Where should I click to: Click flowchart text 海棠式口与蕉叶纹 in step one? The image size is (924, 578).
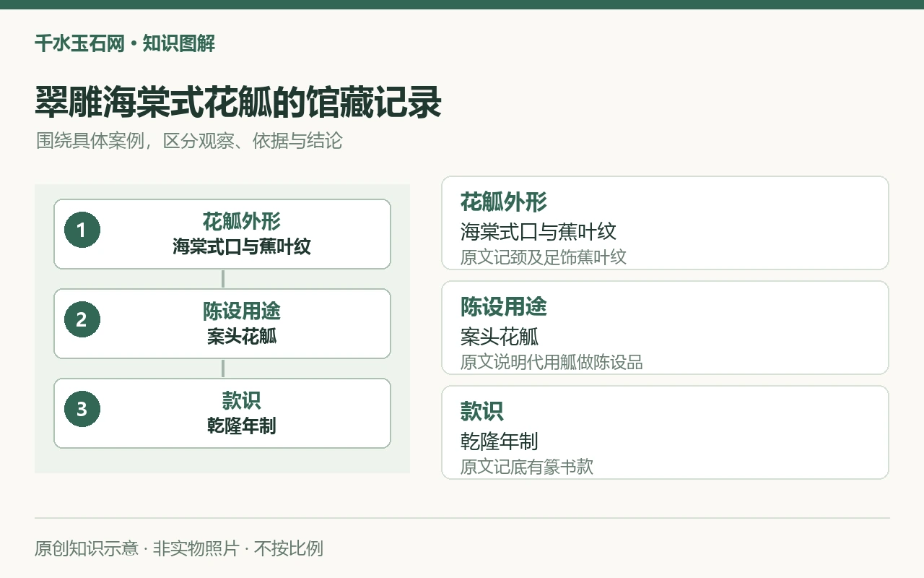pos(241,246)
